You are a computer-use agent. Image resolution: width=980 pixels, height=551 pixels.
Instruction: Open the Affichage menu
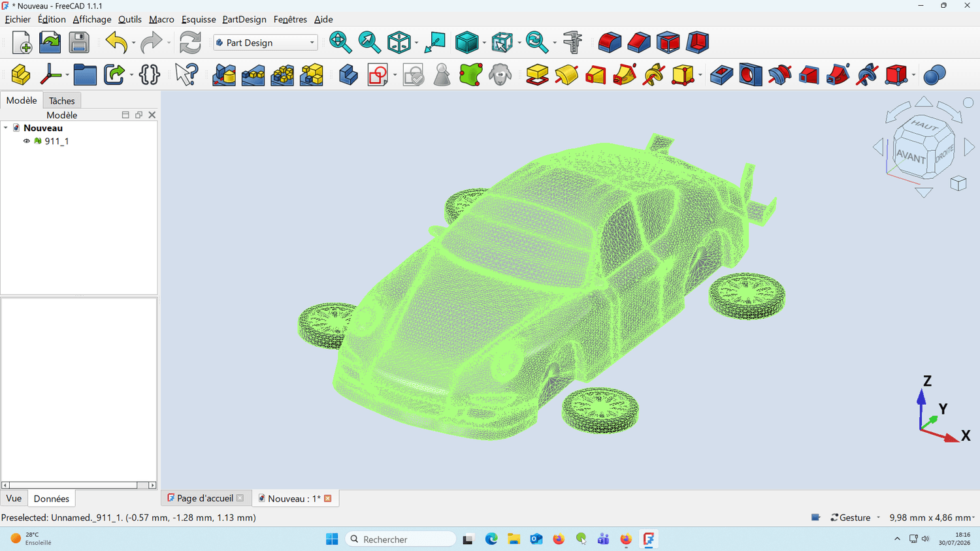pyautogui.click(x=91, y=20)
